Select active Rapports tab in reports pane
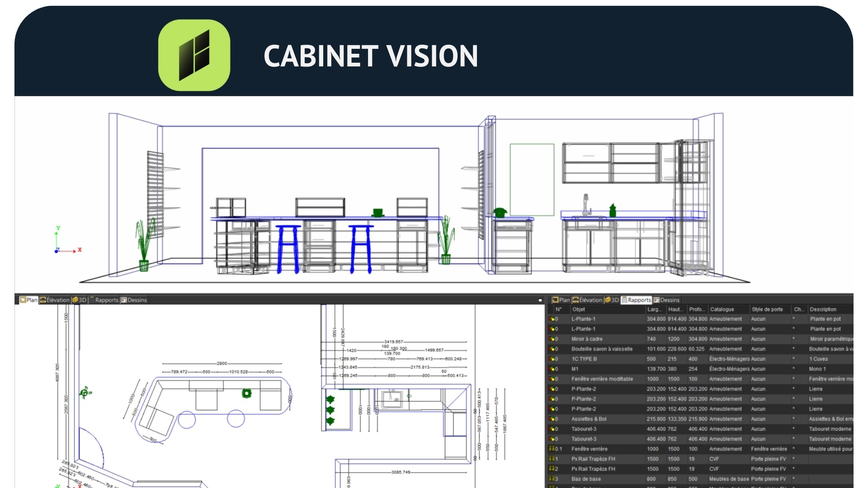The width and height of the screenshot is (868, 488). tap(636, 300)
